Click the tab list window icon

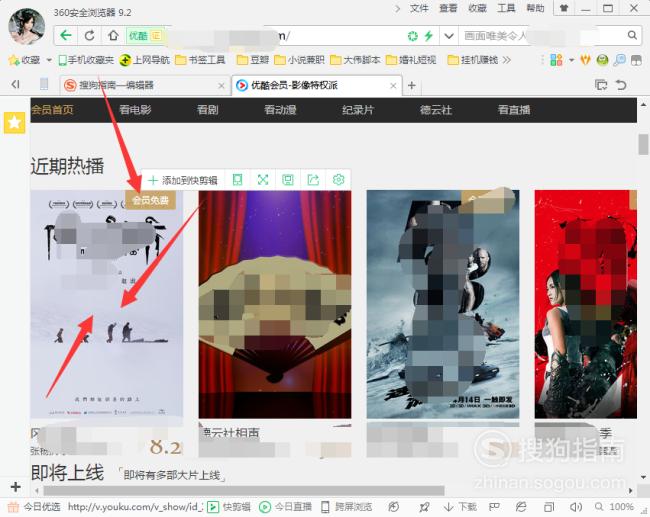click(601, 85)
